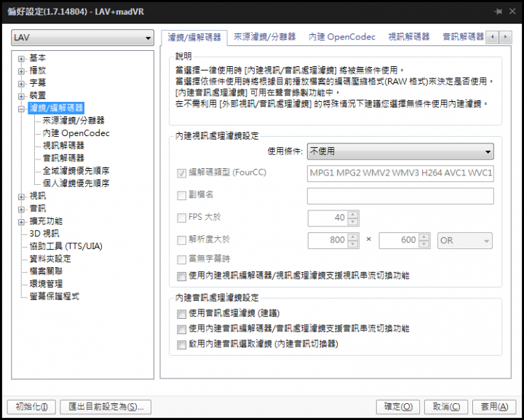Click the width field showing 800
The height and width of the screenshot is (420, 524).
pos(327,241)
